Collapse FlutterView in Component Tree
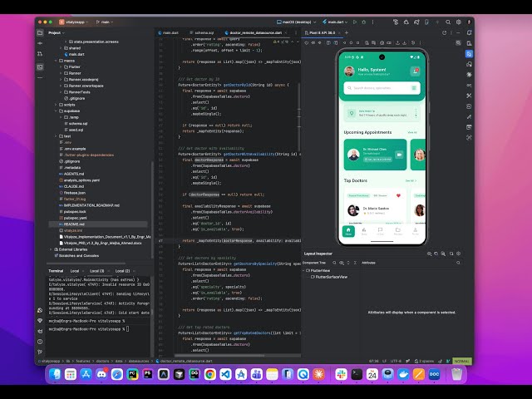The image size is (532, 399). click(303, 271)
